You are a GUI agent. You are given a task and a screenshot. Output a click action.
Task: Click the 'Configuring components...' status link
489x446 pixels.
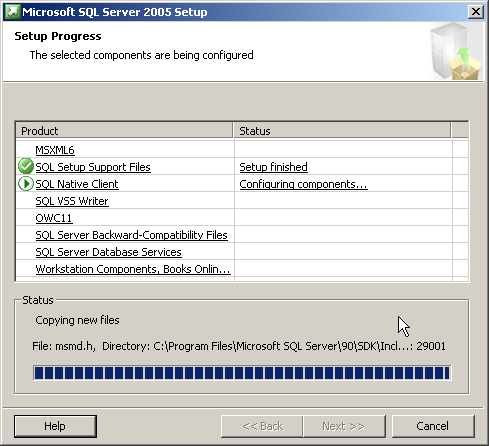pos(303,184)
